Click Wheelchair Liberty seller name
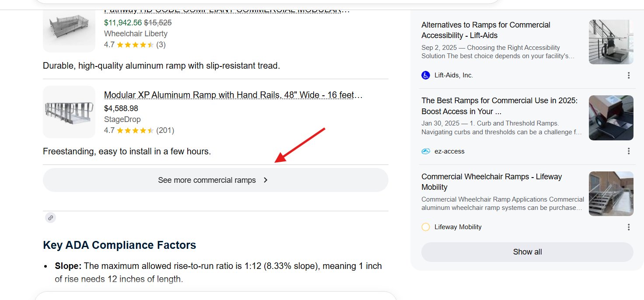The width and height of the screenshot is (644, 300). pos(136,34)
